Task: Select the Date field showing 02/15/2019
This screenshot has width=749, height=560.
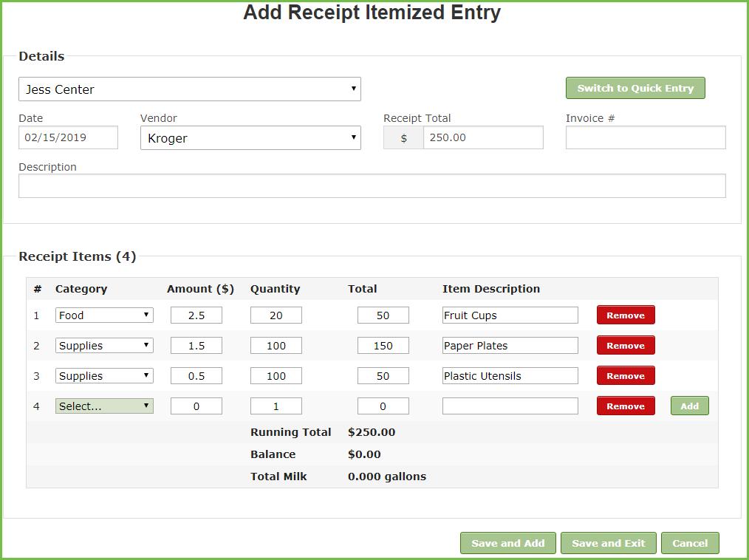Action: [x=68, y=137]
